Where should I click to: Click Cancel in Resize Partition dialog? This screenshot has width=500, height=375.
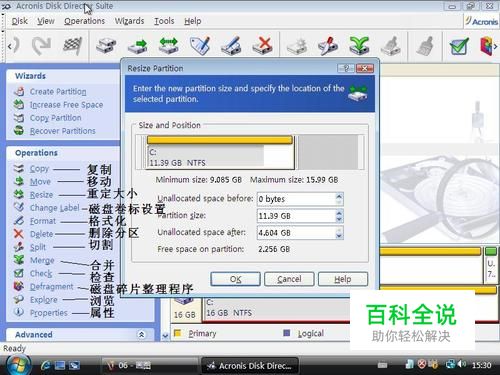pyautogui.click(x=289, y=279)
